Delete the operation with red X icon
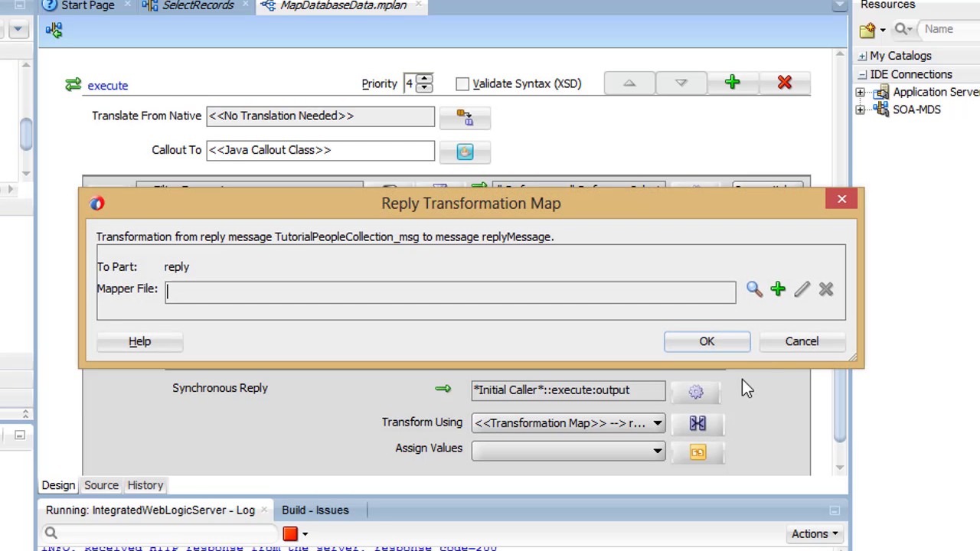The height and width of the screenshot is (551, 980). [784, 83]
